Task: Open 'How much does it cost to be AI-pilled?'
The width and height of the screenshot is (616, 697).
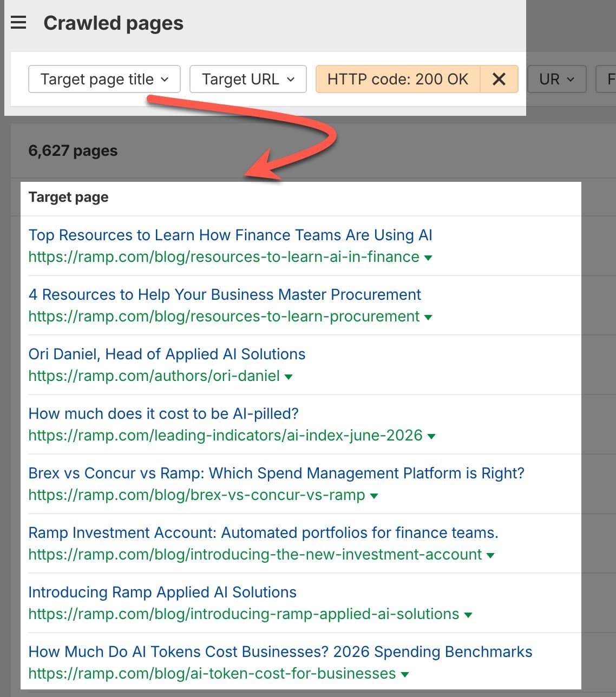Action: [163, 413]
